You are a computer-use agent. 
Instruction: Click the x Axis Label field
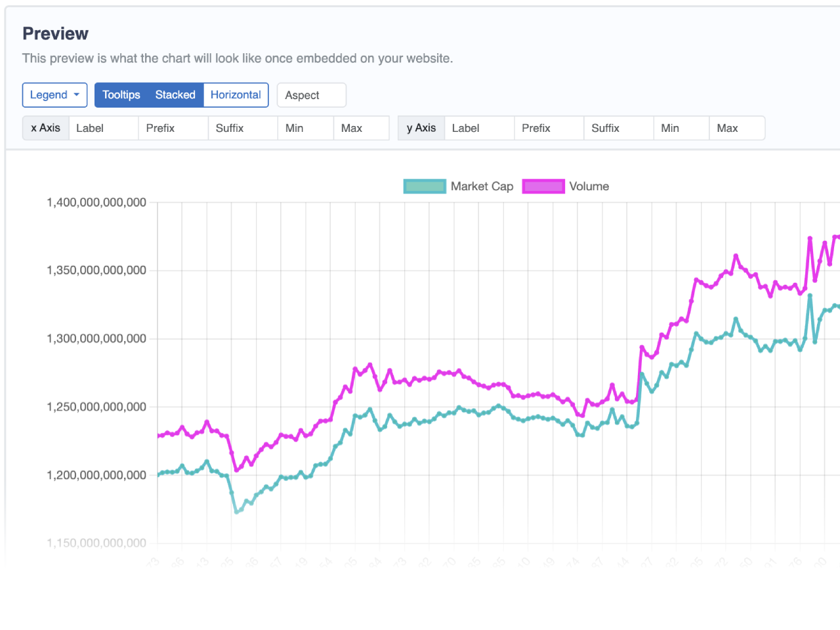click(x=104, y=128)
